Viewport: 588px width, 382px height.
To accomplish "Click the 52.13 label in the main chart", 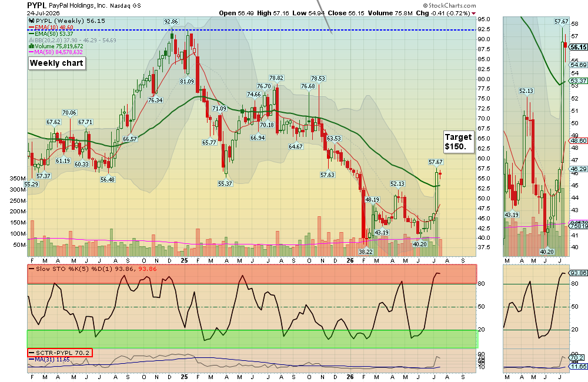I will (397, 184).
